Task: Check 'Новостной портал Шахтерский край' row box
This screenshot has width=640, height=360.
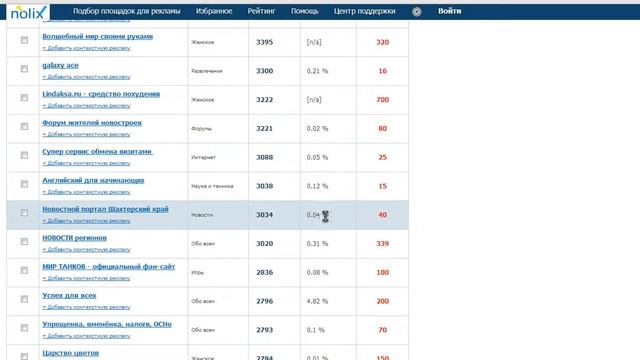Action: (x=24, y=213)
